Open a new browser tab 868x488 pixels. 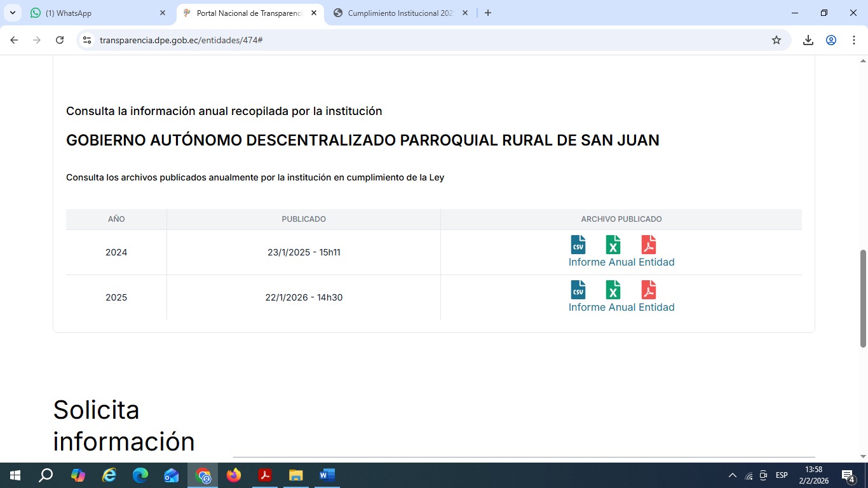[487, 13]
